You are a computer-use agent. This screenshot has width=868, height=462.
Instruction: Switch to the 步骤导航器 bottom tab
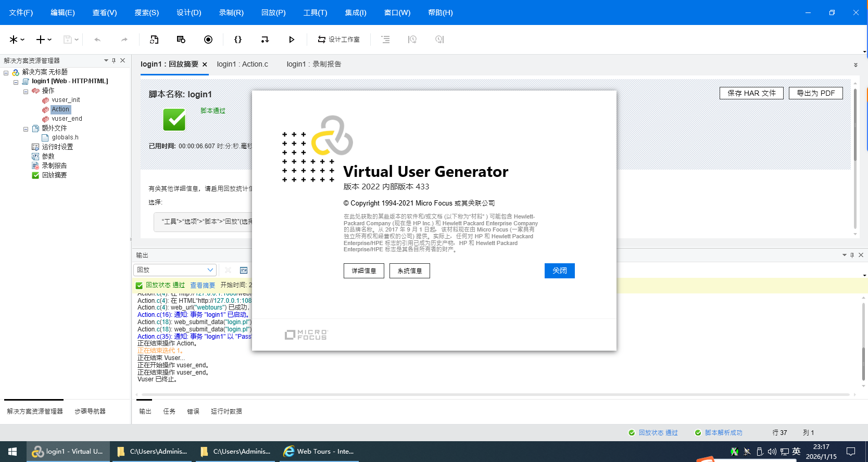tap(90, 411)
